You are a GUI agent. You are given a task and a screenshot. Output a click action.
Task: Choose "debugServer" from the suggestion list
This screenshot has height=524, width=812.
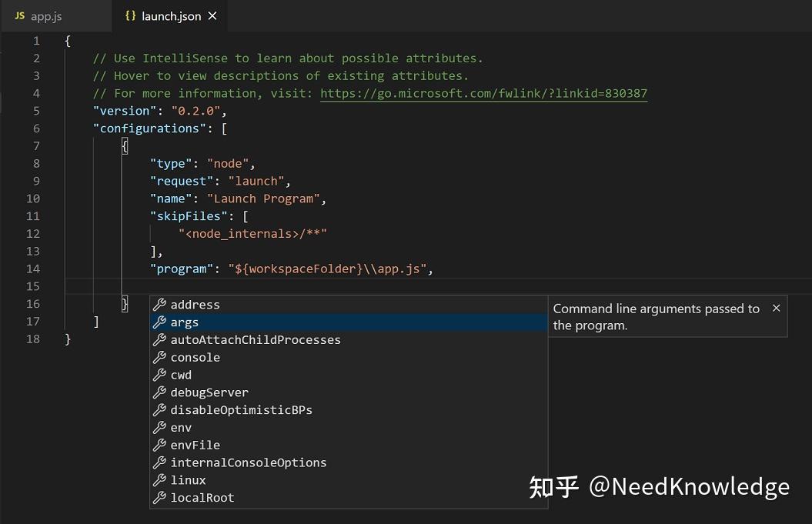209,392
